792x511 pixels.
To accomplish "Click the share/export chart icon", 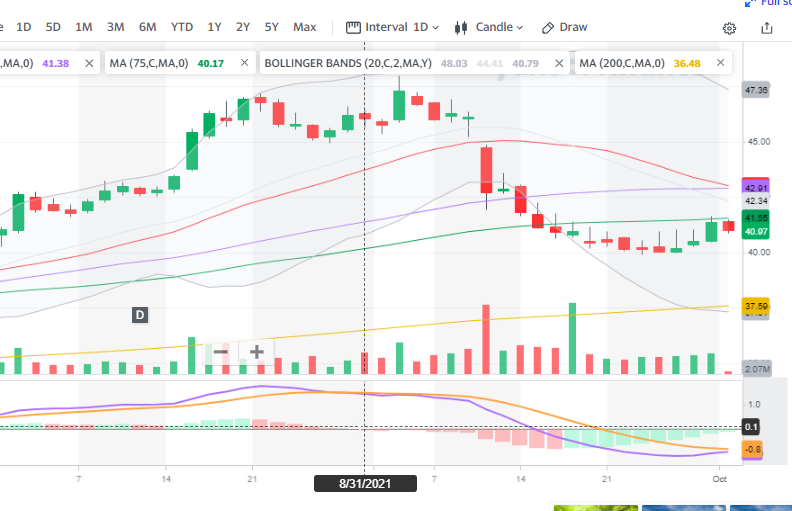I will (x=767, y=28).
